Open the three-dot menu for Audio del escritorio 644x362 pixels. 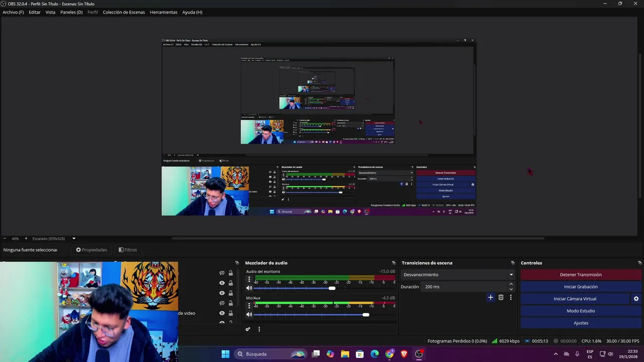[x=249, y=279]
